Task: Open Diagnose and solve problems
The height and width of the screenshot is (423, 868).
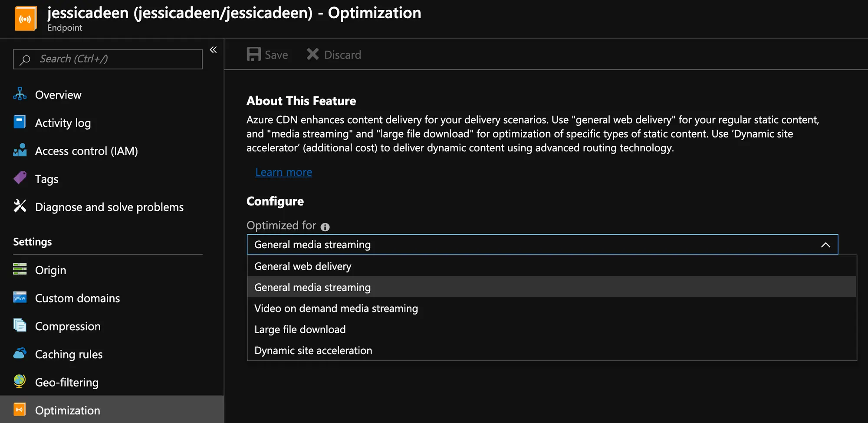Action: (x=109, y=207)
